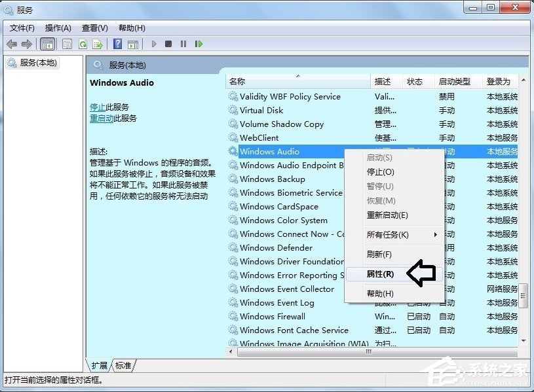Screen dimensions: 534x392
Task: Toggle the console tree with the show/hide icon
Action: tap(47, 44)
